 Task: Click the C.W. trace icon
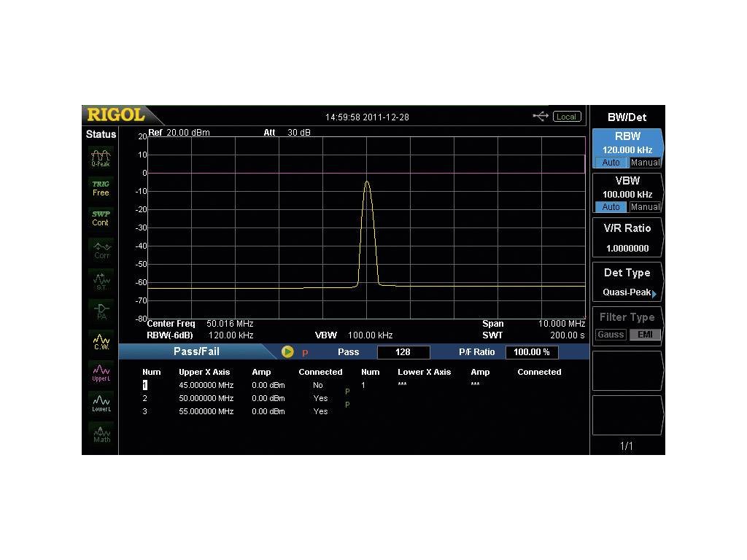pos(101,341)
